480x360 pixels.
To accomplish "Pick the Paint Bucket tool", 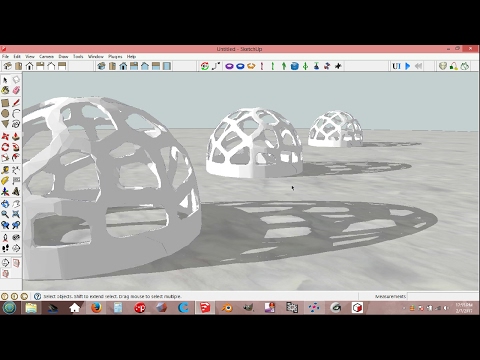I will tap(5, 90).
